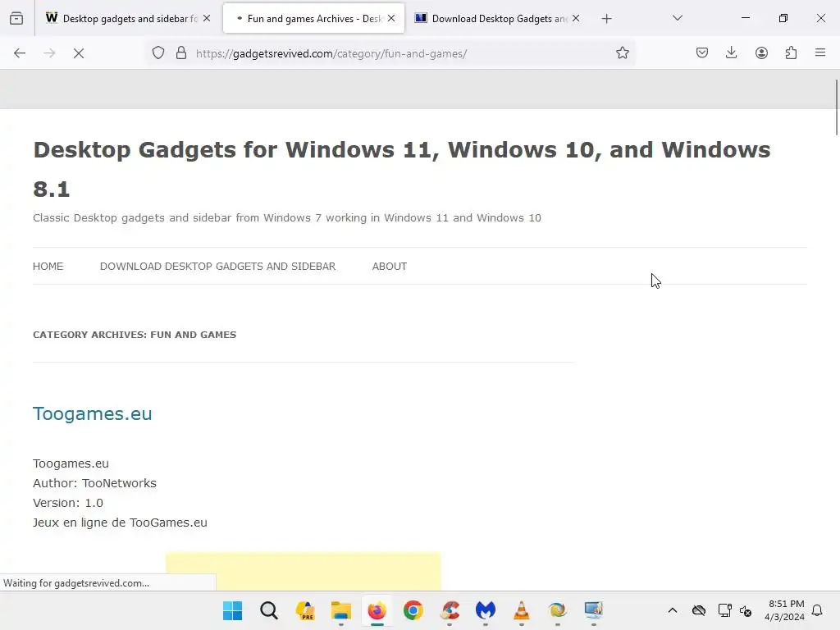Switch to Download Desktop Gadgets tab
This screenshot has width=840, height=630.
point(498,19)
